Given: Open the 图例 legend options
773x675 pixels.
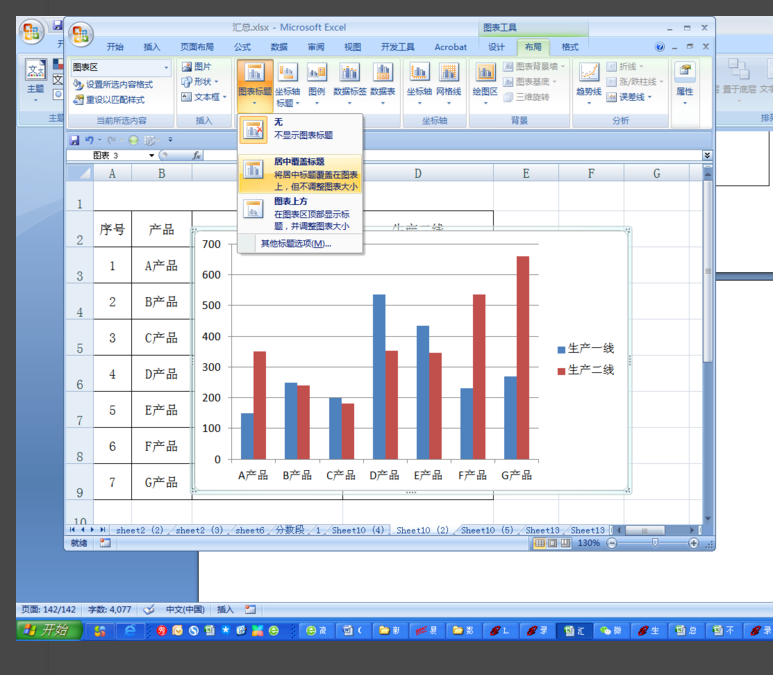Looking at the screenshot, I should click(x=316, y=84).
